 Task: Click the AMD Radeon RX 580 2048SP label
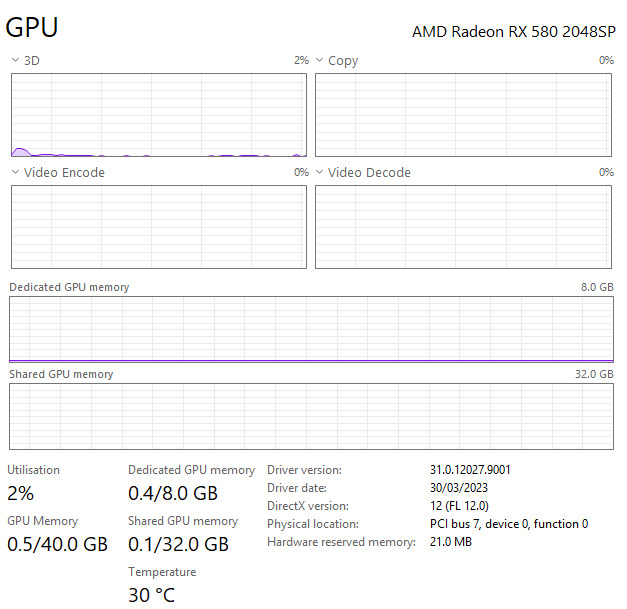pyautogui.click(x=513, y=32)
